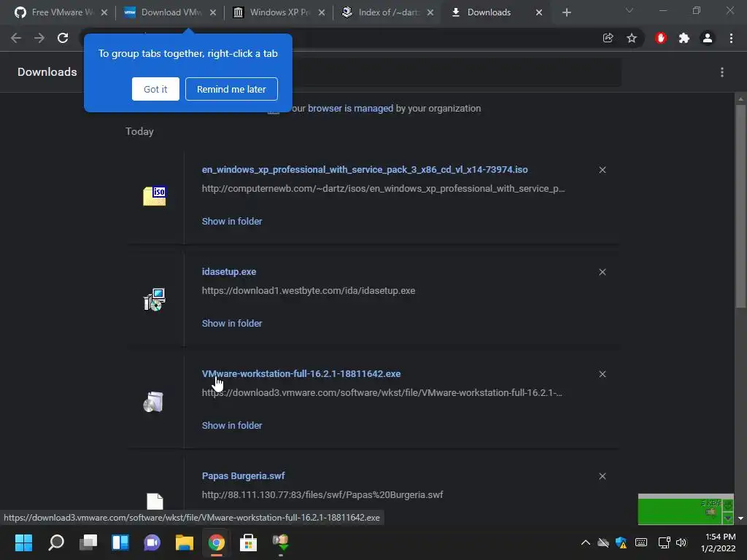Expand the hidden system tray icons
747x560 pixels.
click(586, 542)
